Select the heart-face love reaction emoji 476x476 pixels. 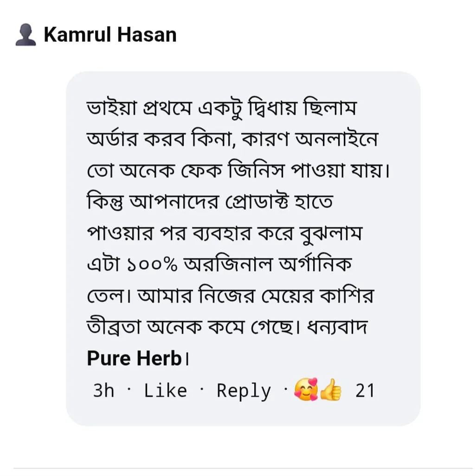coord(306,389)
